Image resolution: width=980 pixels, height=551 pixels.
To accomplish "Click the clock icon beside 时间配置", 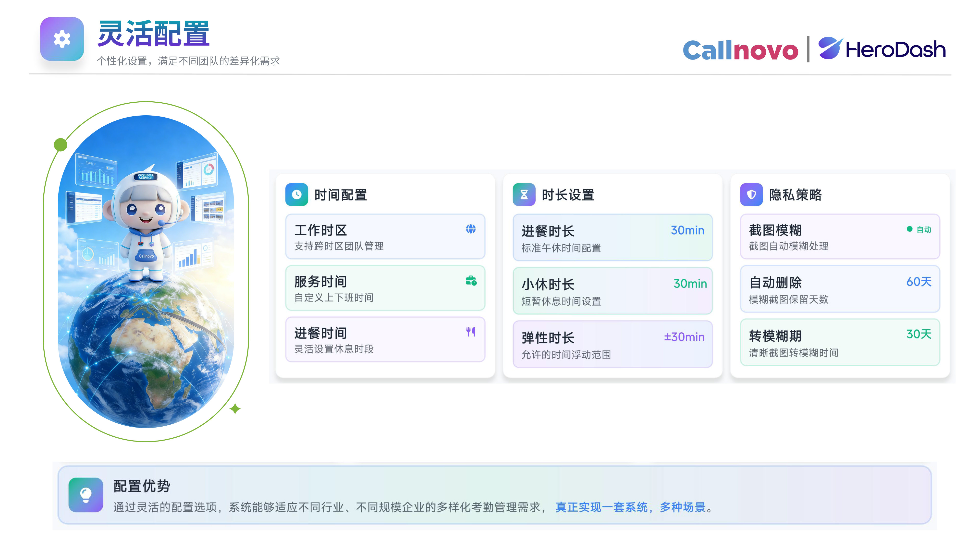I will click(296, 195).
